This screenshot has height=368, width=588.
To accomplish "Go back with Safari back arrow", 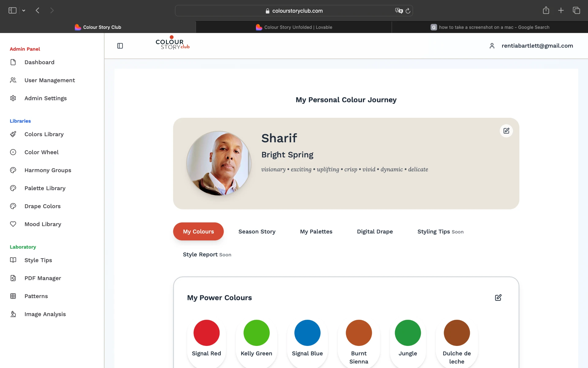I will coord(38,10).
